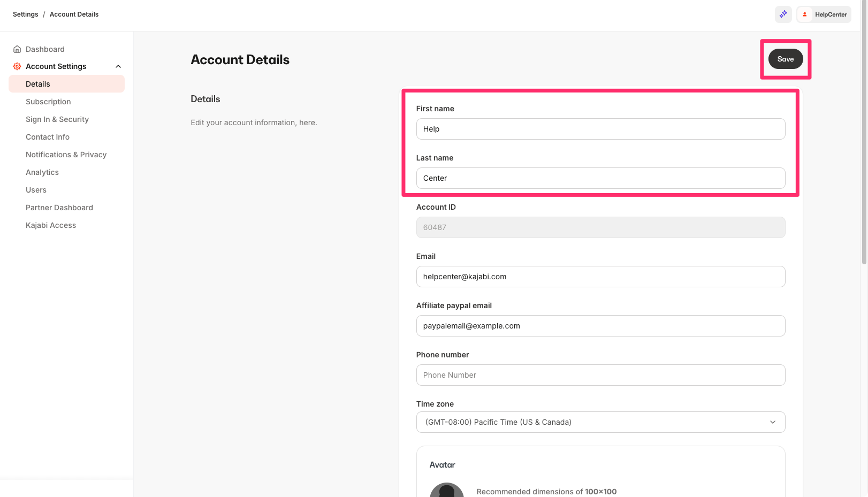The height and width of the screenshot is (497, 868).
Task: Click the HelpCenter account avatar icon
Action: 805,14
